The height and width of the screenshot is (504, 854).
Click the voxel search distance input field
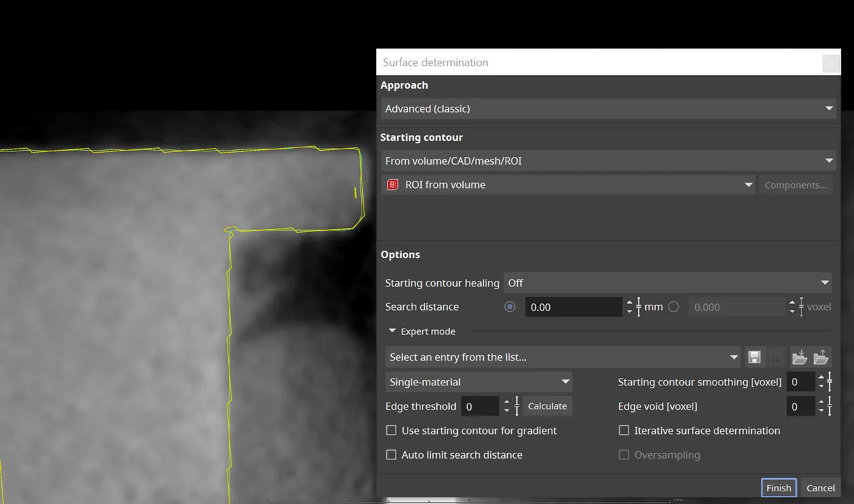point(737,307)
